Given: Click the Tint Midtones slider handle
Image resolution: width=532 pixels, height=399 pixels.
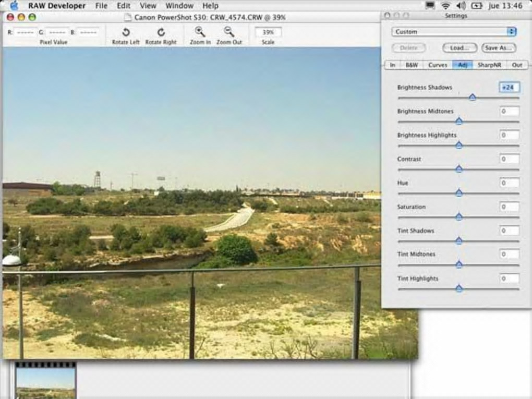Looking at the screenshot, I should point(458,264).
